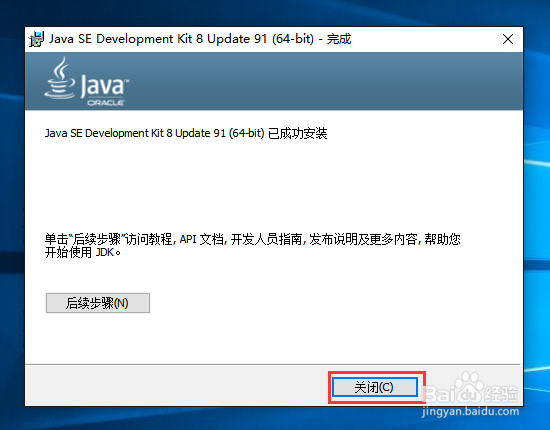Screen dimensions: 550x430
Task: Close the installer window with X
Action: pyautogui.click(x=508, y=39)
